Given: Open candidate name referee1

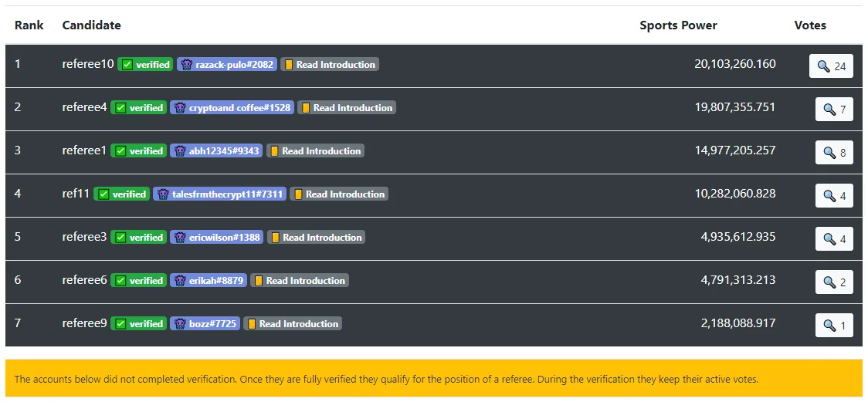Looking at the screenshot, I should click(84, 150).
